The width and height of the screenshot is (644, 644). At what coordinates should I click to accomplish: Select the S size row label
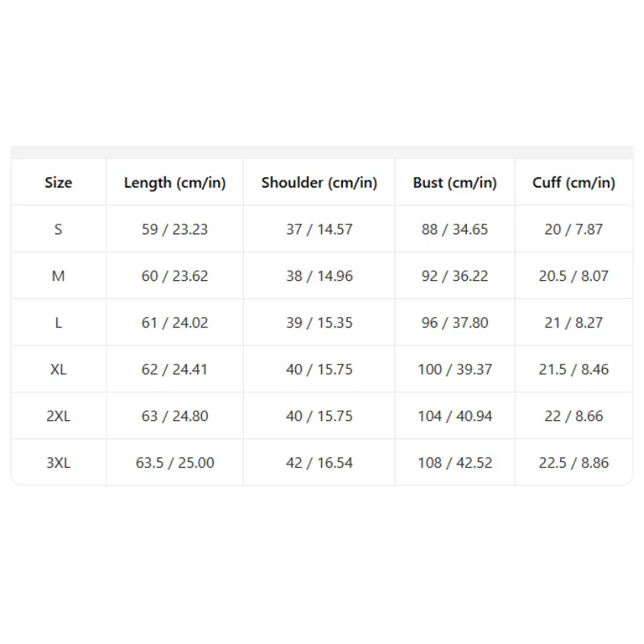point(58,229)
